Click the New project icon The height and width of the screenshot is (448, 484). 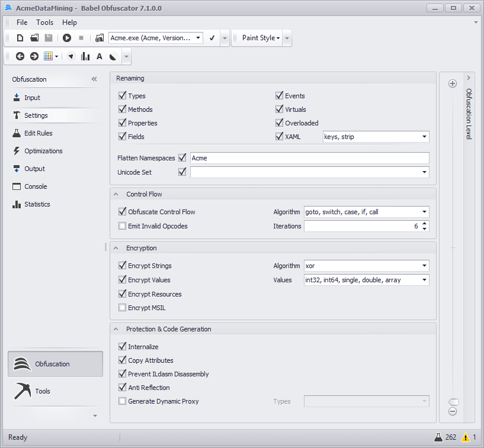click(x=20, y=38)
